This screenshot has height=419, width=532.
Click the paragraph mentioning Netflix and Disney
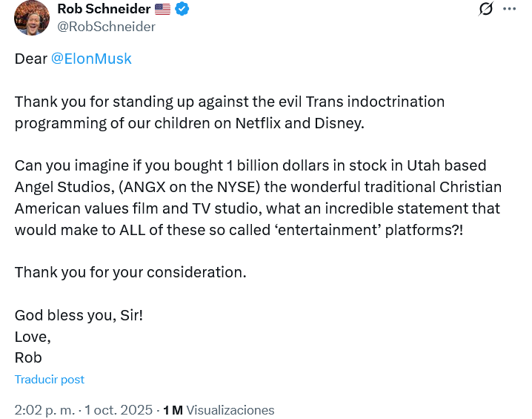pos(230,112)
